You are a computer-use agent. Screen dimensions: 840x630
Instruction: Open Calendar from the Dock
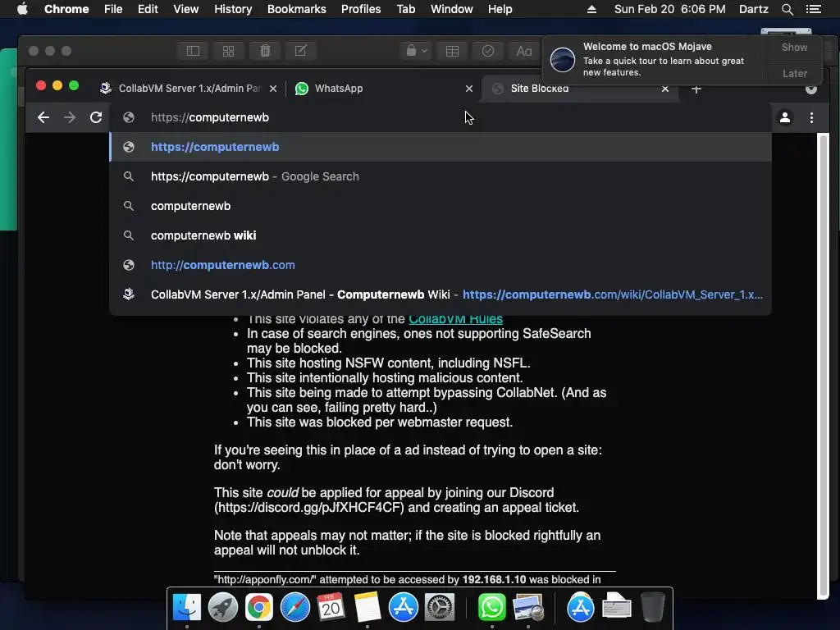[331, 608]
